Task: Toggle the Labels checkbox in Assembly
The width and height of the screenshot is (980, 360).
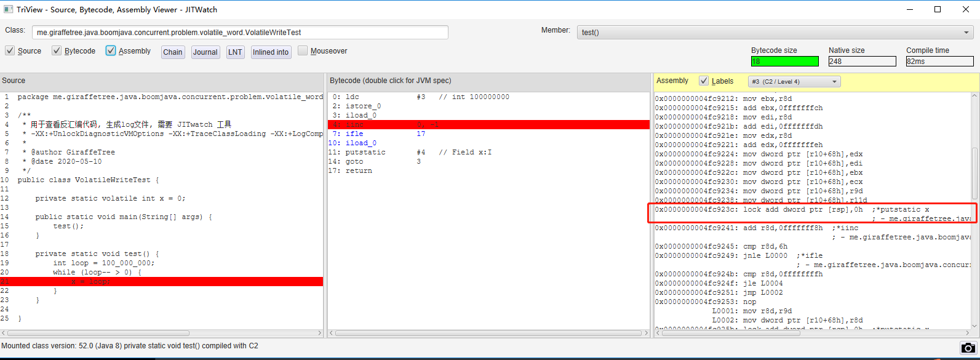Action: 704,81
